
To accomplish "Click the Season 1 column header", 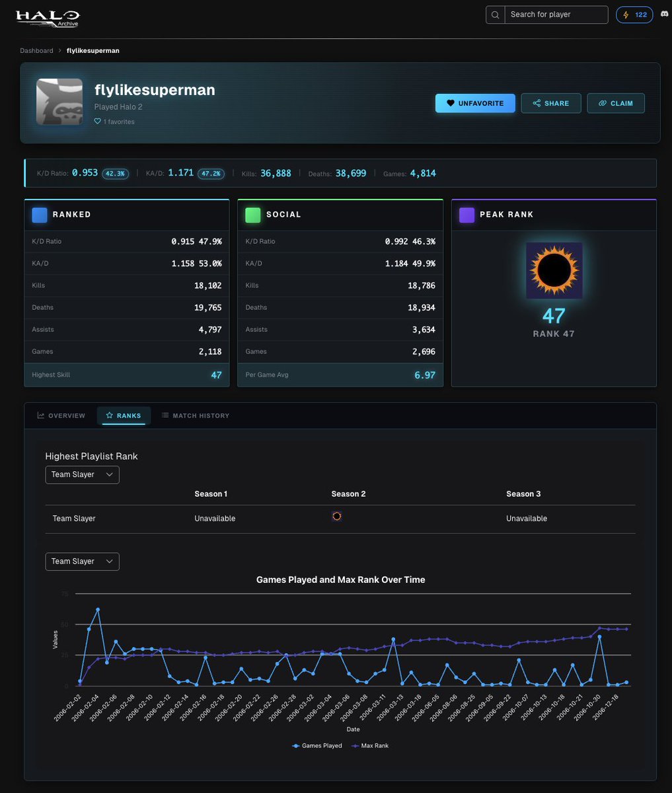I will (x=211, y=494).
